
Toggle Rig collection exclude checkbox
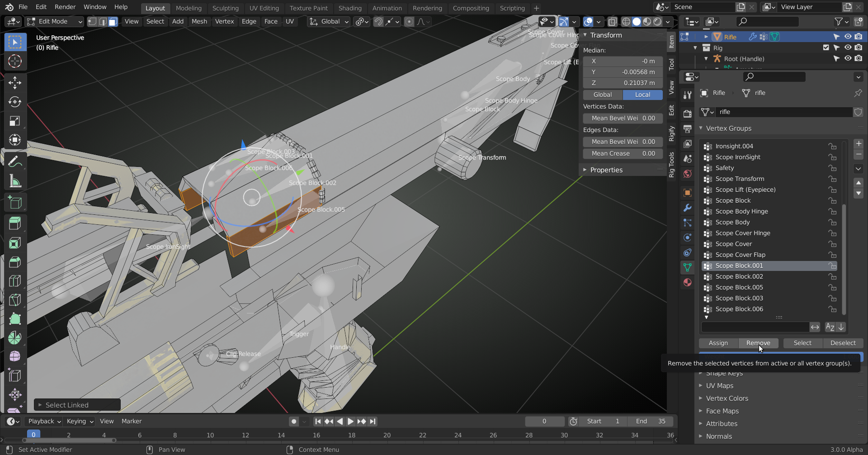[826, 47]
